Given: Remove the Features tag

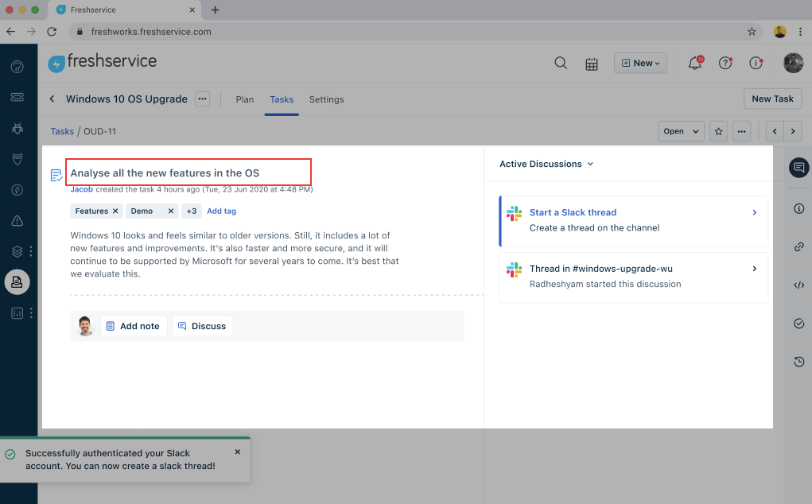Looking at the screenshot, I should [115, 211].
